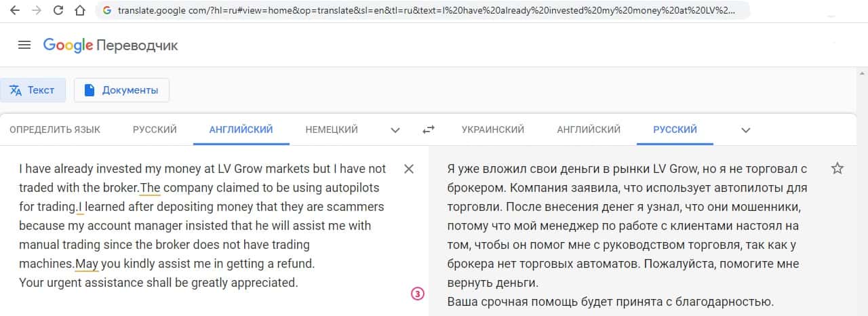The height and width of the screenshot is (316, 868).
Task: Clear the source text with X
Action: click(409, 169)
